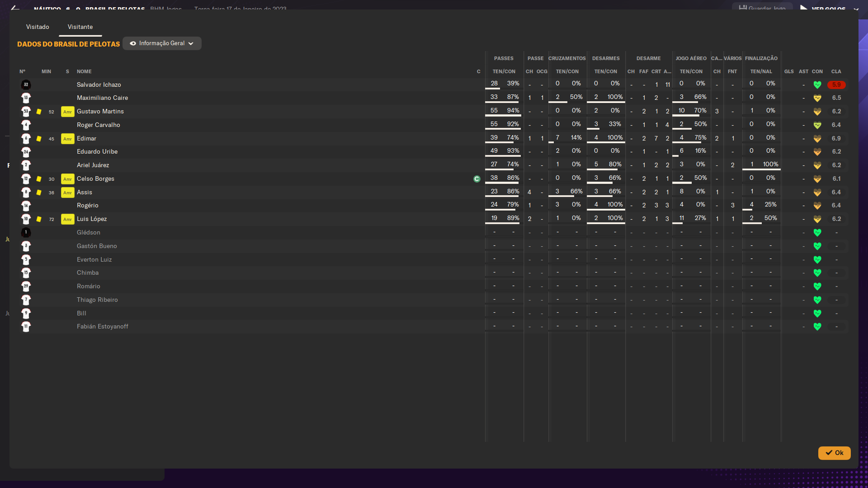
Task: Click Salvador Ichazo's red 5.9 rating
Action: coord(836,85)
